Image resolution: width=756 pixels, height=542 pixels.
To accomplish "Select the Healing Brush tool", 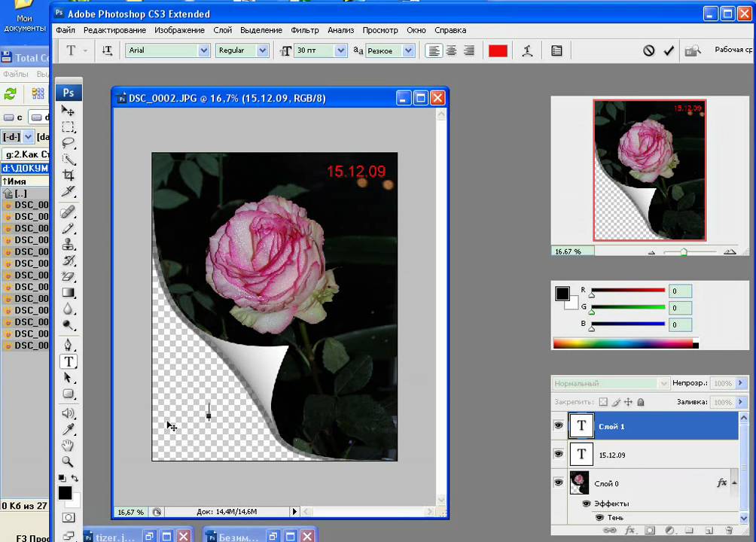I will (68, 212).
